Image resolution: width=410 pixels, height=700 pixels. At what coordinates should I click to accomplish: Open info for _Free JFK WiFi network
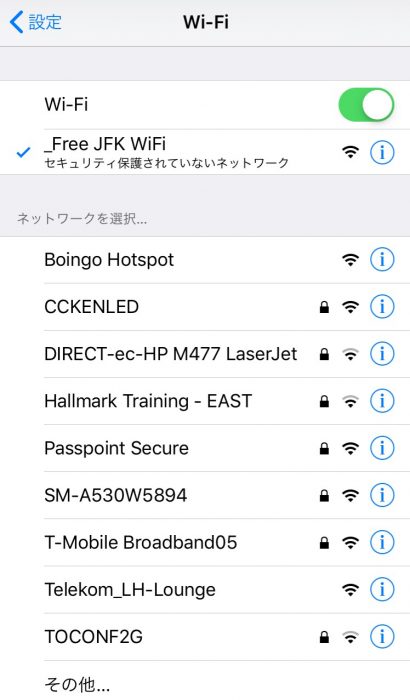click(382, 153)
